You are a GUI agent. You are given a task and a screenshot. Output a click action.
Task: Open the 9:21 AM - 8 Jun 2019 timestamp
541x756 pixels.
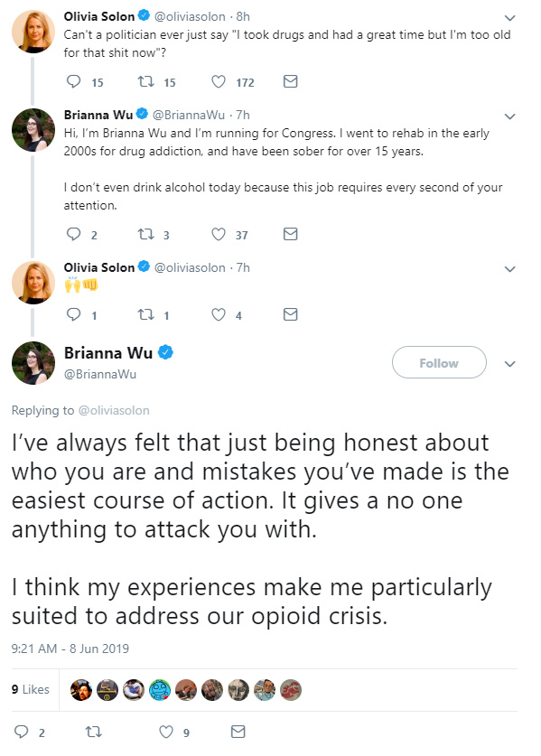pos(70,649)
